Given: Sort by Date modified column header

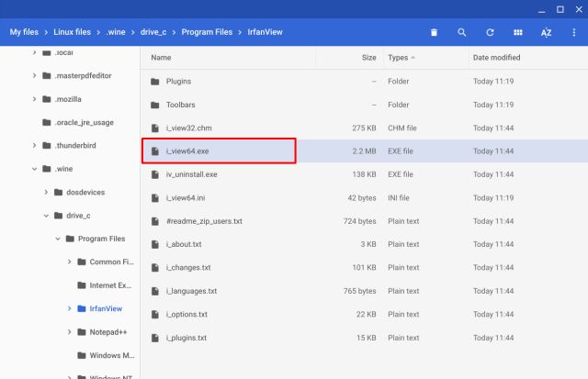Looking at the screenshot, I should [x=494, y=57].
